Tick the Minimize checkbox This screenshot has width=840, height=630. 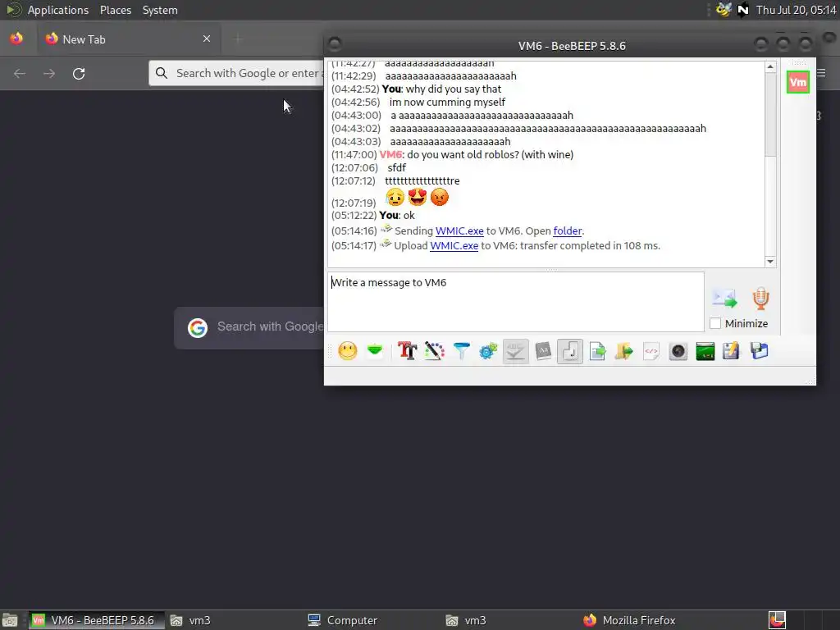715,323
